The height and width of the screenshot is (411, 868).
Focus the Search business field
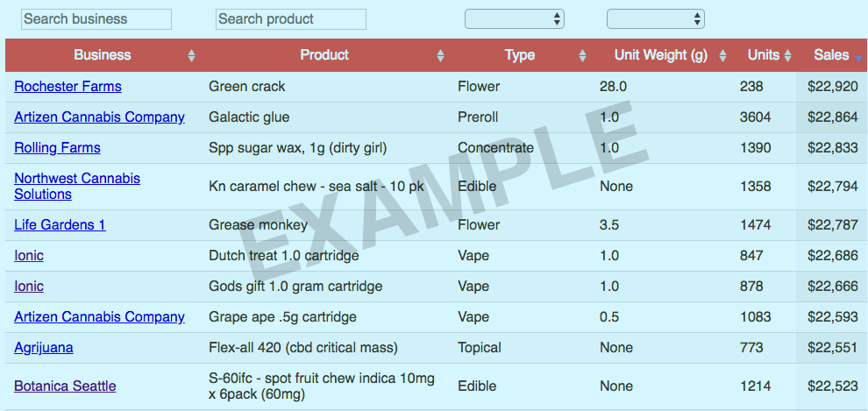point(96,19)
